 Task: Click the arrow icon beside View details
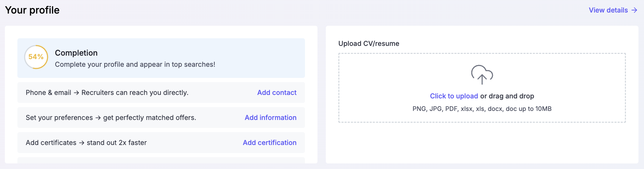pyautogui.click(x=634, y=10)
